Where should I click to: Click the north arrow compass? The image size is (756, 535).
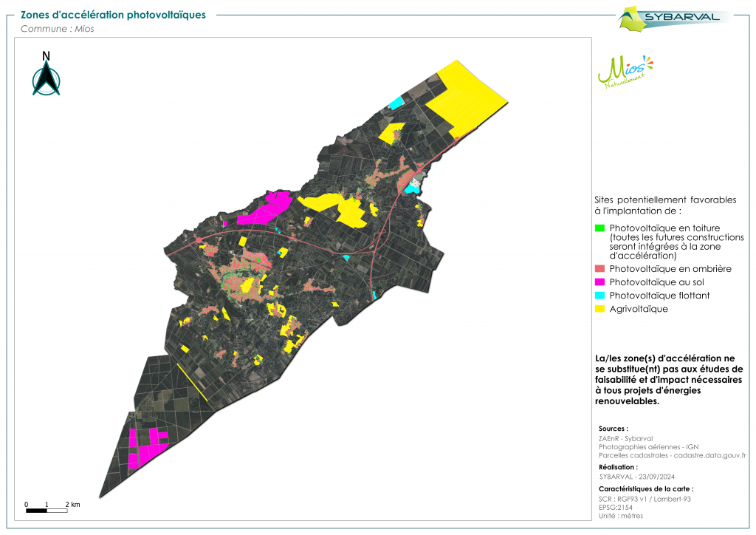click(x=47, y=73)
